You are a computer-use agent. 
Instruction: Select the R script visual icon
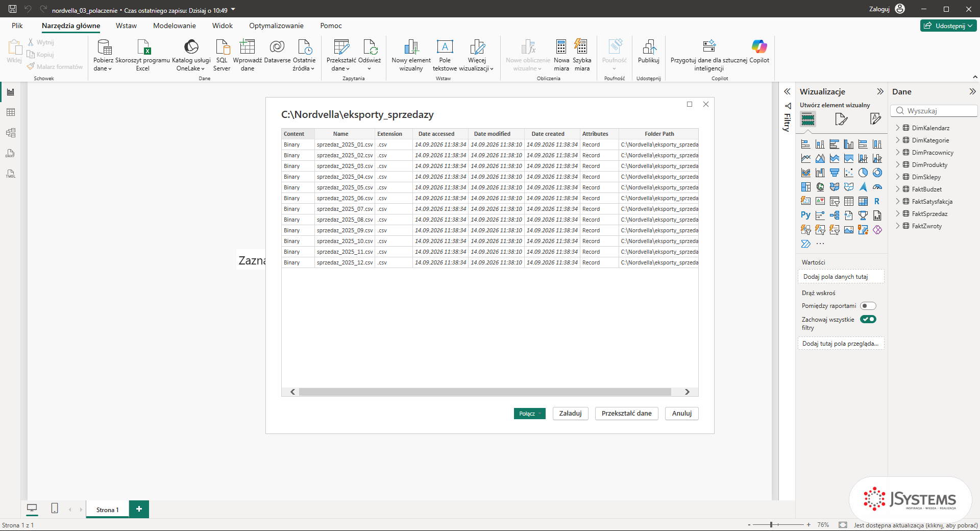point(877,201)
